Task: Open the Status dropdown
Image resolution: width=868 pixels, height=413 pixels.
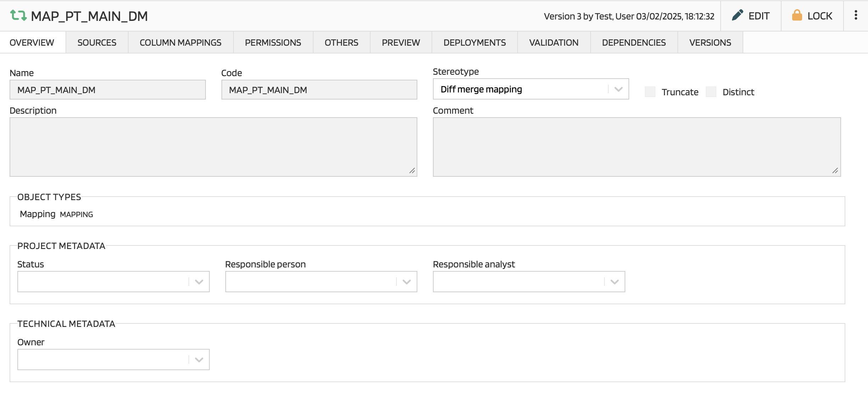Action: point(199,282)
